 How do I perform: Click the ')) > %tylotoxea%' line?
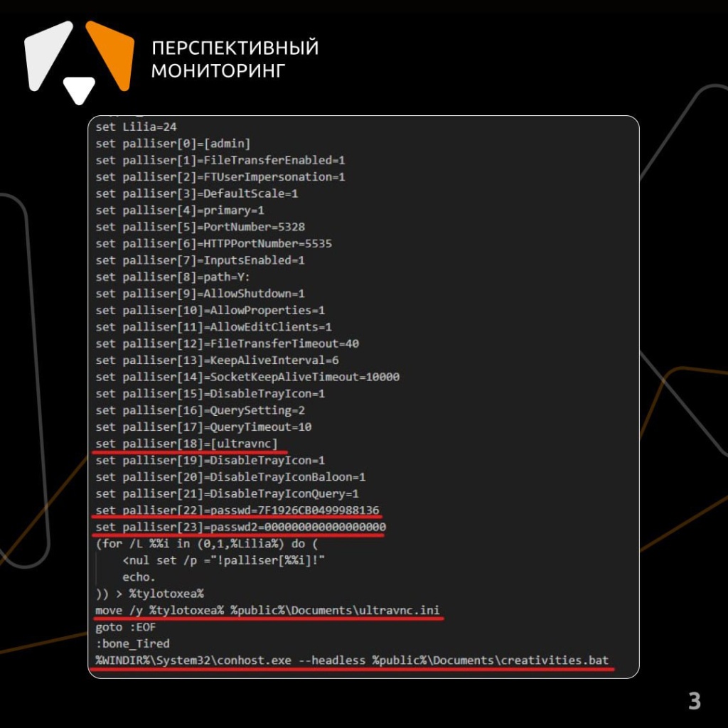pyautogui.click(x=149, y=595)
